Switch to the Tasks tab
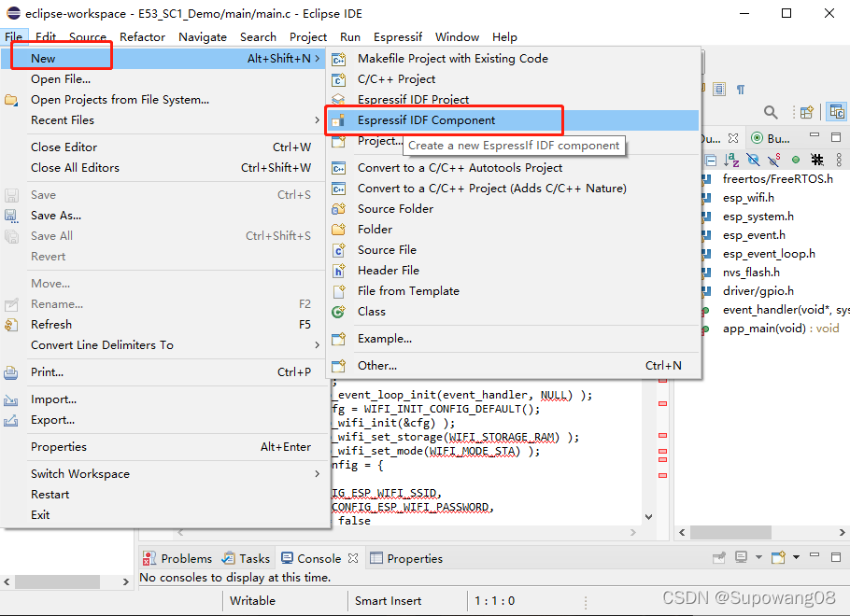The width and height of the screenshot is (850, 616). tap(246, 558)
